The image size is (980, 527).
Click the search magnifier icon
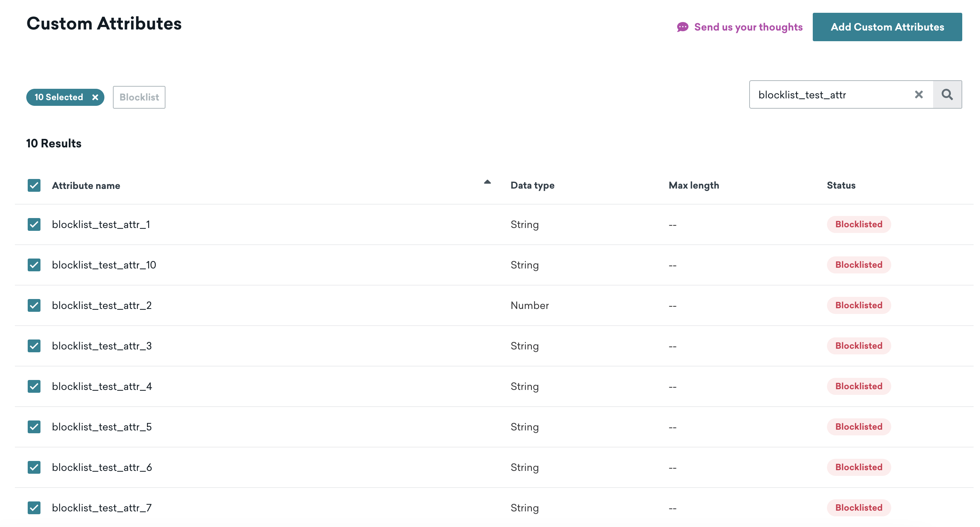point(948,94)
